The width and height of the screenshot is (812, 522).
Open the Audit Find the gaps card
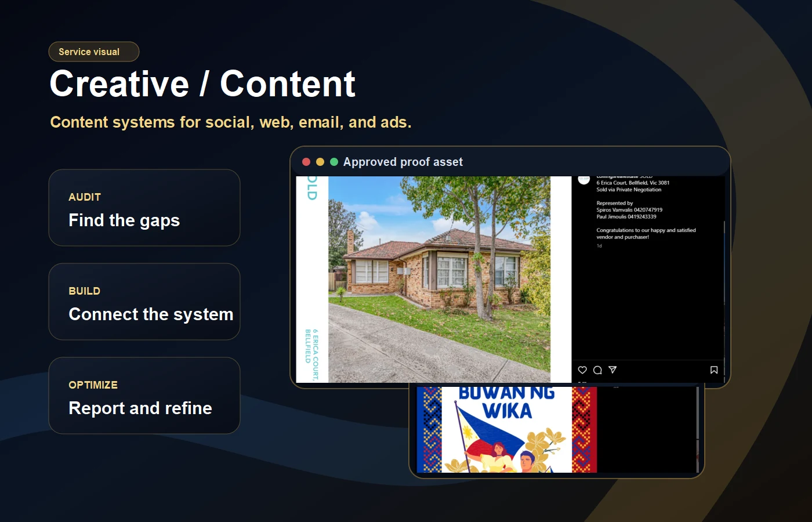(x=144, y=208)
